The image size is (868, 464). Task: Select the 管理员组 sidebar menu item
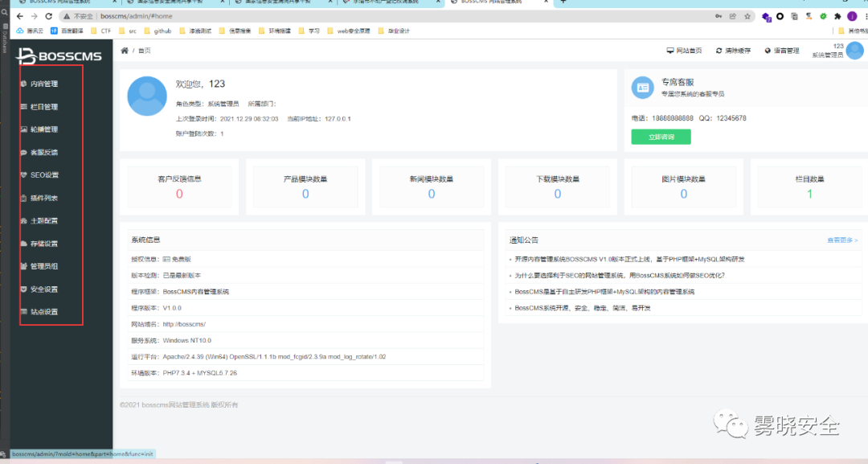coord(39,266)
